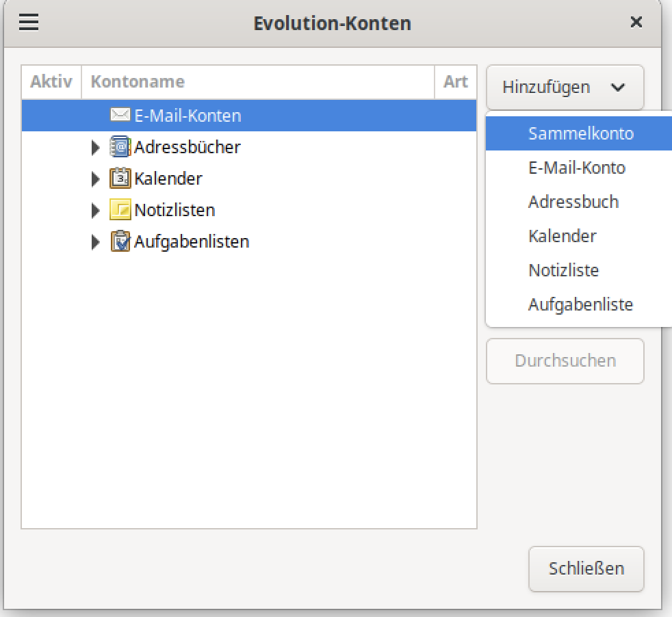Click the Notizlisten yellow note icon
Screen dimensions: 672x617
(120, 210)
